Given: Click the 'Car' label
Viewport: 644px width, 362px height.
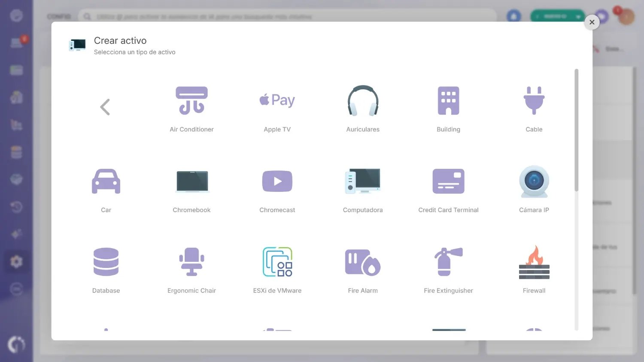Looking at the screenshot, I should tap(106, 210).
